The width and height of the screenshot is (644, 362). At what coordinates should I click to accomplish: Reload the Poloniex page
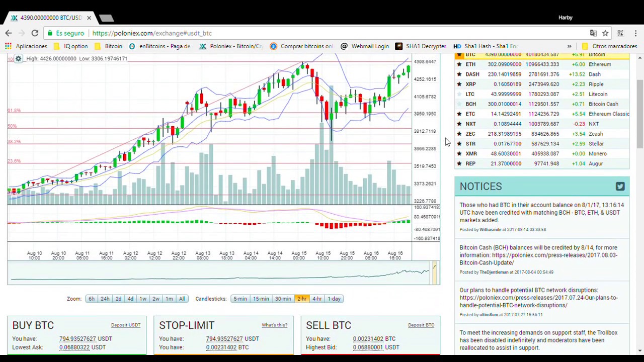click(35, 33)
